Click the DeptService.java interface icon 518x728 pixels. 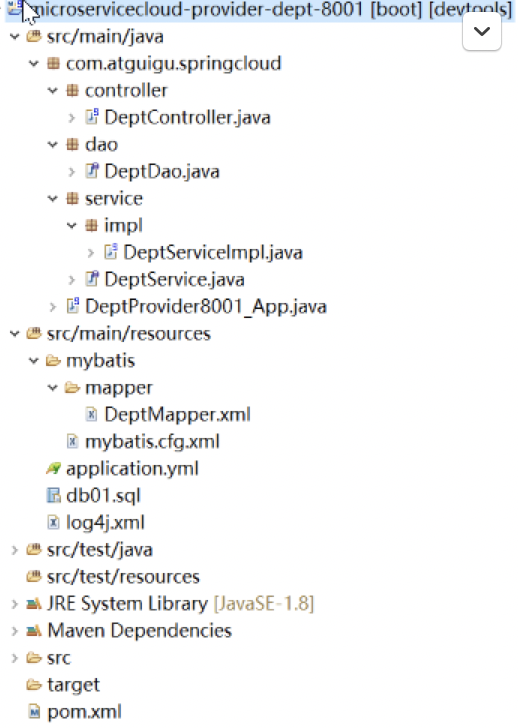coord(92,279)
